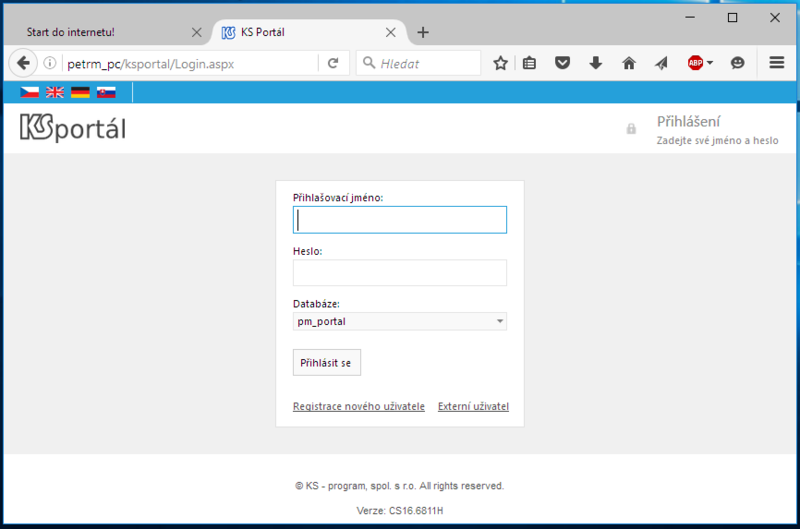
Task: Open the Externí uživatel link
Action: (x=473, y=407)
